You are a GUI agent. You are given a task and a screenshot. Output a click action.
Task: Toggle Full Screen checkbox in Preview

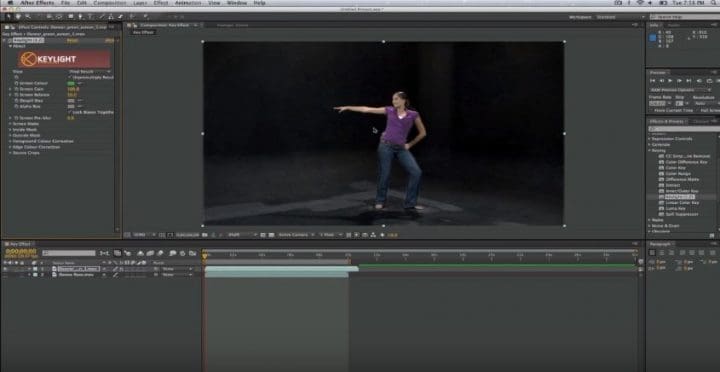coord(698,111)
